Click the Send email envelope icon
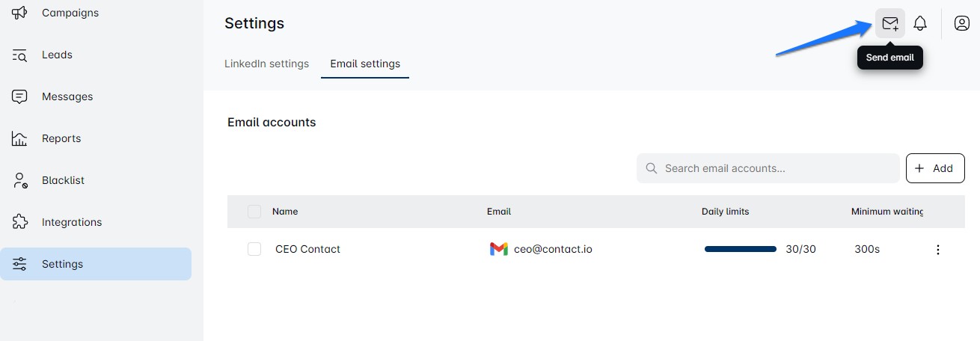This screenshot has height=341, width=980. tap(890, 23)
